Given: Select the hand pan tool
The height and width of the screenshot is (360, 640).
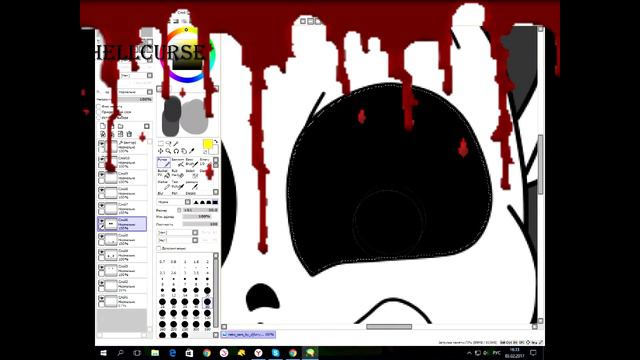Looking at the screenshot, I should point(184,151).
